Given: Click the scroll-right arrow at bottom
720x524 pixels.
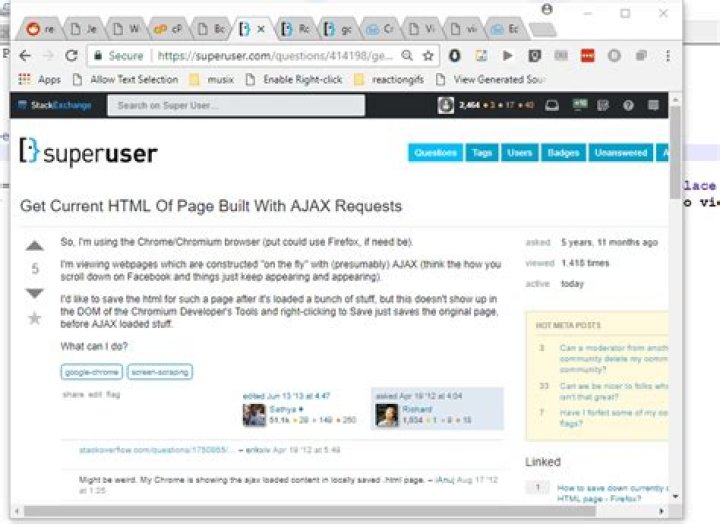Looking at the screenshot, I should click(661, 511).
